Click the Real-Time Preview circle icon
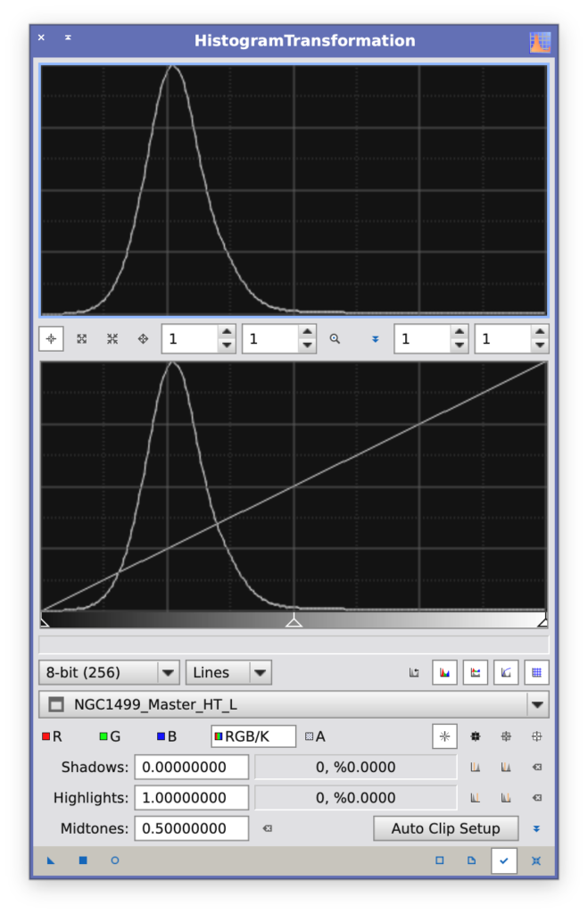 point(115,860)
